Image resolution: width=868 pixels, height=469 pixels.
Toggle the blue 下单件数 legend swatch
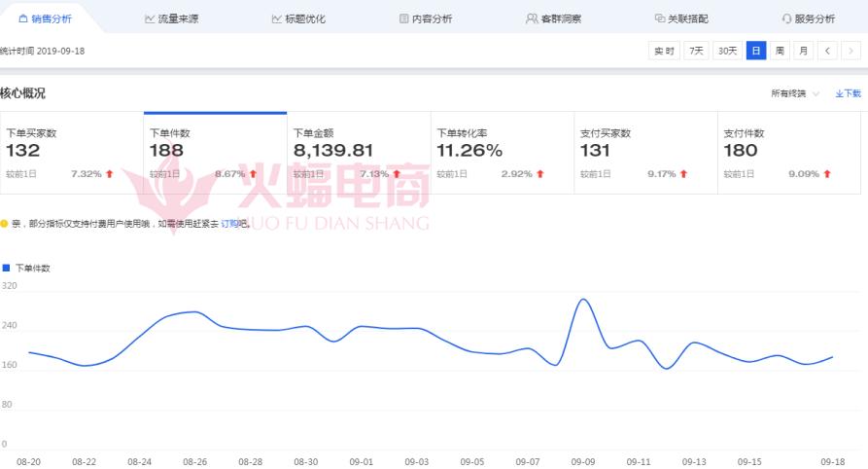pos(6,267)
